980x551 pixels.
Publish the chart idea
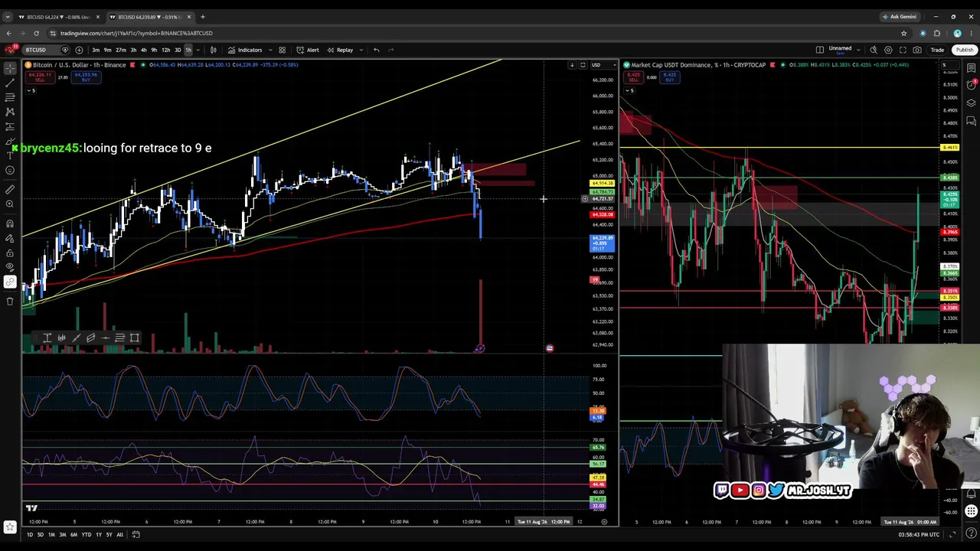[965, 50]
